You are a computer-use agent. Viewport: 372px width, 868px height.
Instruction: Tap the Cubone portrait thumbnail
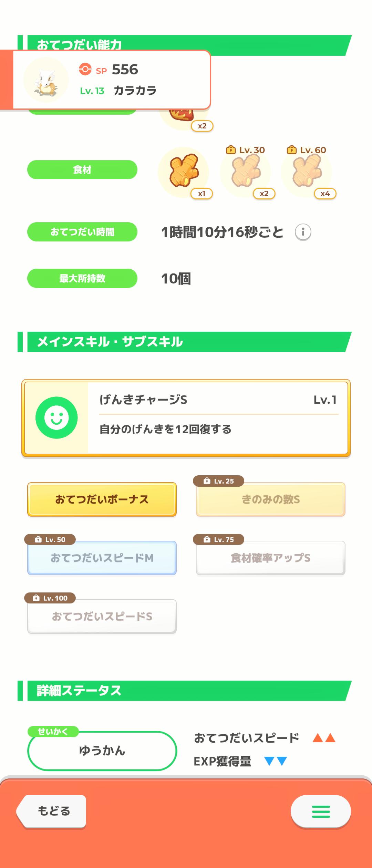tap(46, 80)
